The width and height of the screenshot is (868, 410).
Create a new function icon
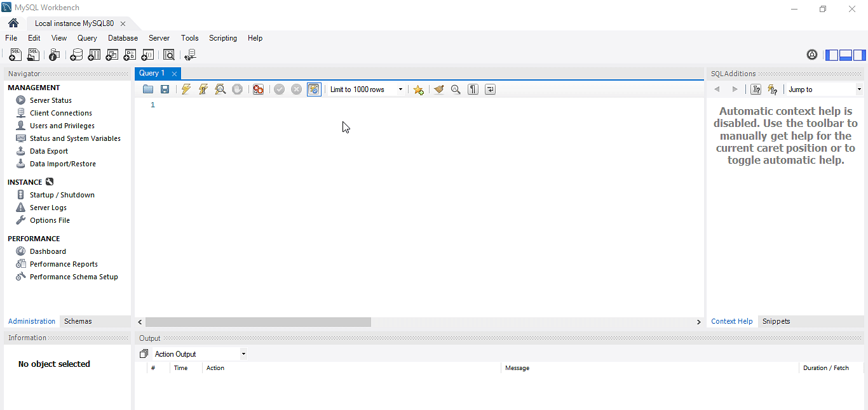(147, 55)
